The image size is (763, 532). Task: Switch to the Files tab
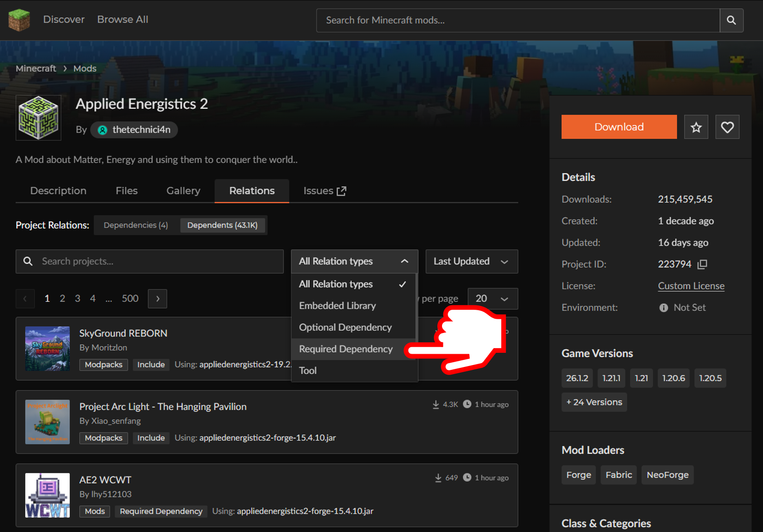coord(127,191)
